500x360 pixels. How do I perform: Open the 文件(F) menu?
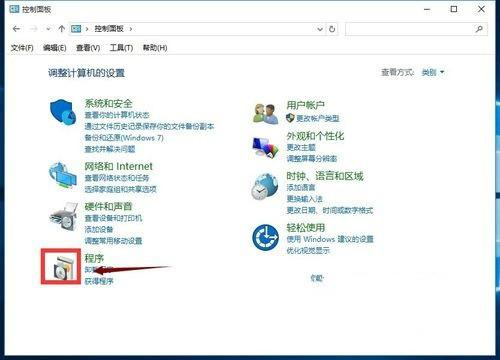pos(22,48)
